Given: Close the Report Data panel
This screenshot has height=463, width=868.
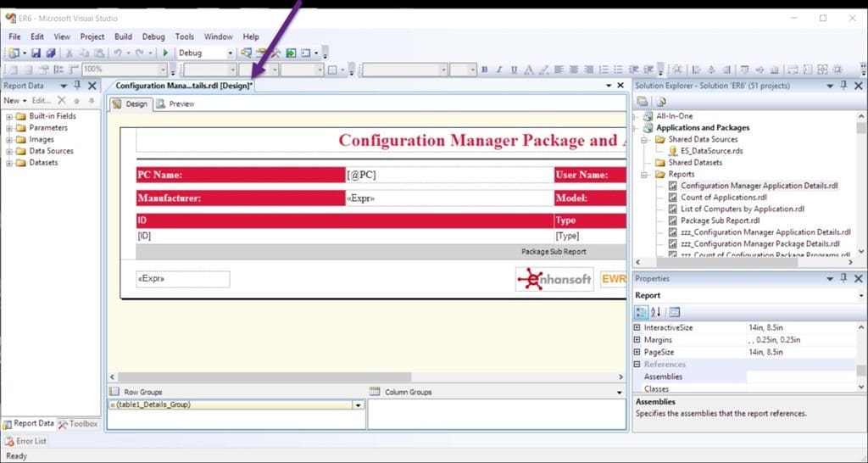Looking at the screenshot, I should (x=92, y=86).
